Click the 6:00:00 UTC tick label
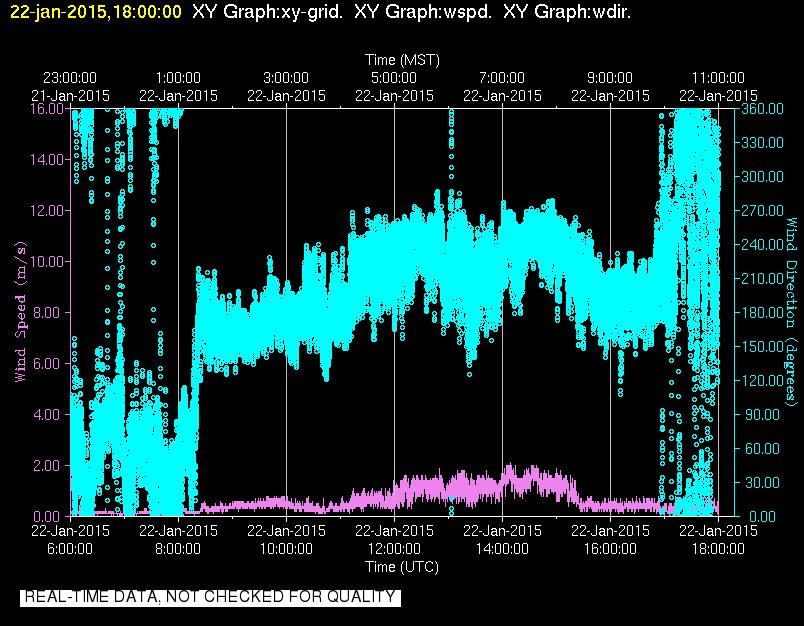 [70, 549]
